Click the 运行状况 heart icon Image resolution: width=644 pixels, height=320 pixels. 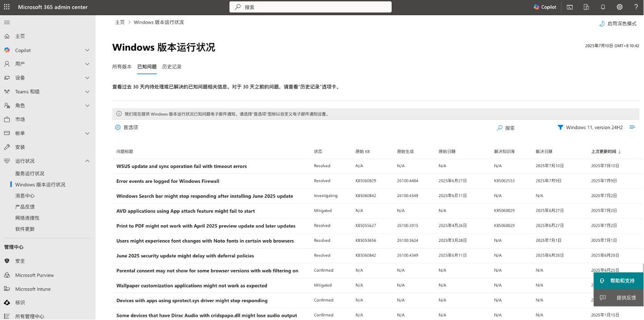(7, 161)
